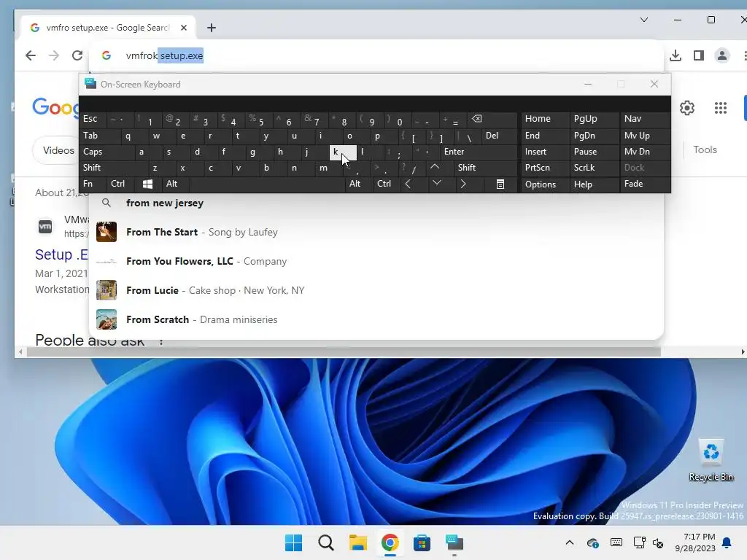Open Chrome downloads icon
Screen dimensions: 747x560
tap(675, 55)
